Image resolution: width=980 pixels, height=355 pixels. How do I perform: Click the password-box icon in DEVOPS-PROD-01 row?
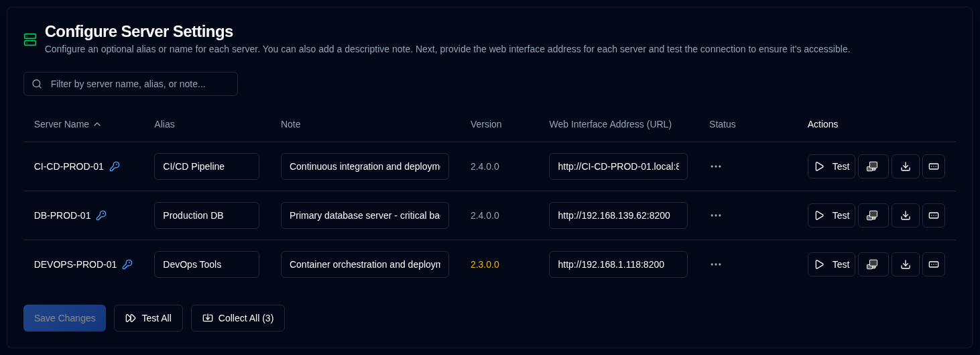(934, 264)
